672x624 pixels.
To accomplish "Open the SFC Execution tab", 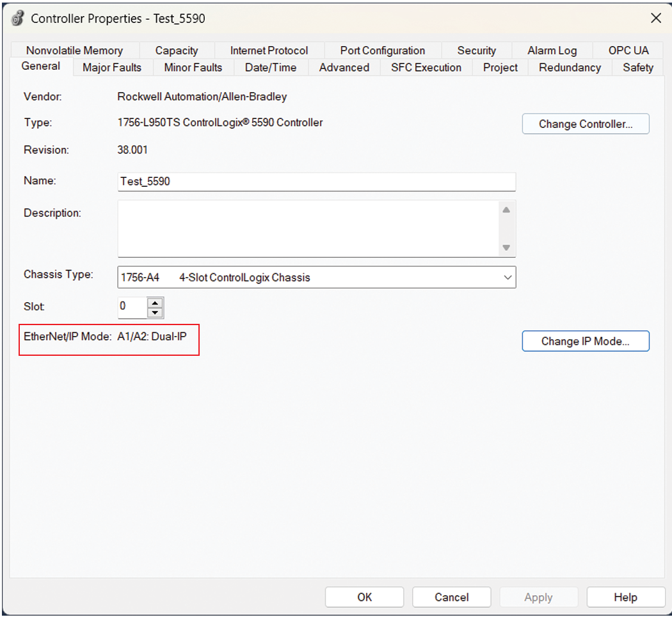I will point(425,67).
